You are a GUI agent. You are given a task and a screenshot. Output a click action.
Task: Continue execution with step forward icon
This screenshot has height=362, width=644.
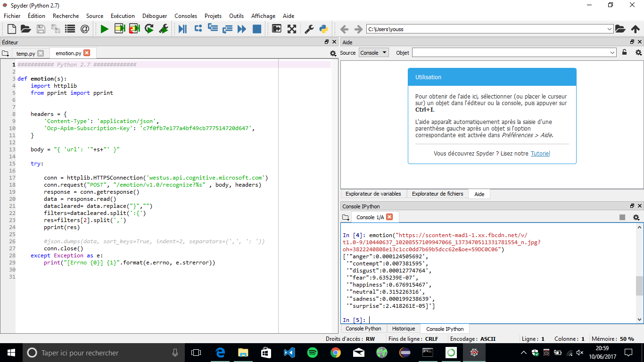point(242,29)
